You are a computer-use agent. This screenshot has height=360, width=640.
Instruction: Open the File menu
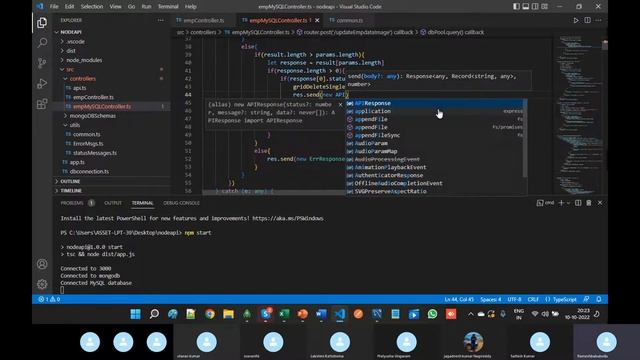pos(54,7)
